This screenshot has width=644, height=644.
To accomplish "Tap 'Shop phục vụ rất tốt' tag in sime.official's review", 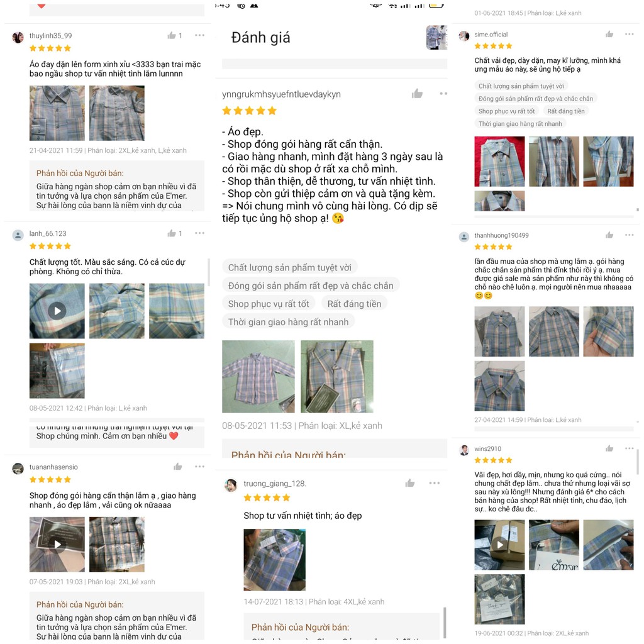I will pyautogui.click(x=506, y=111).
